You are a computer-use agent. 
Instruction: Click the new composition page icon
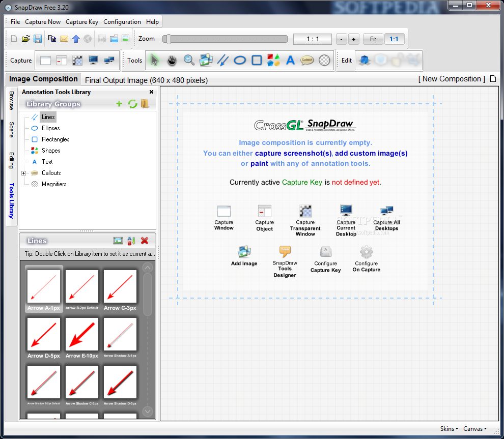coord(493,79)
